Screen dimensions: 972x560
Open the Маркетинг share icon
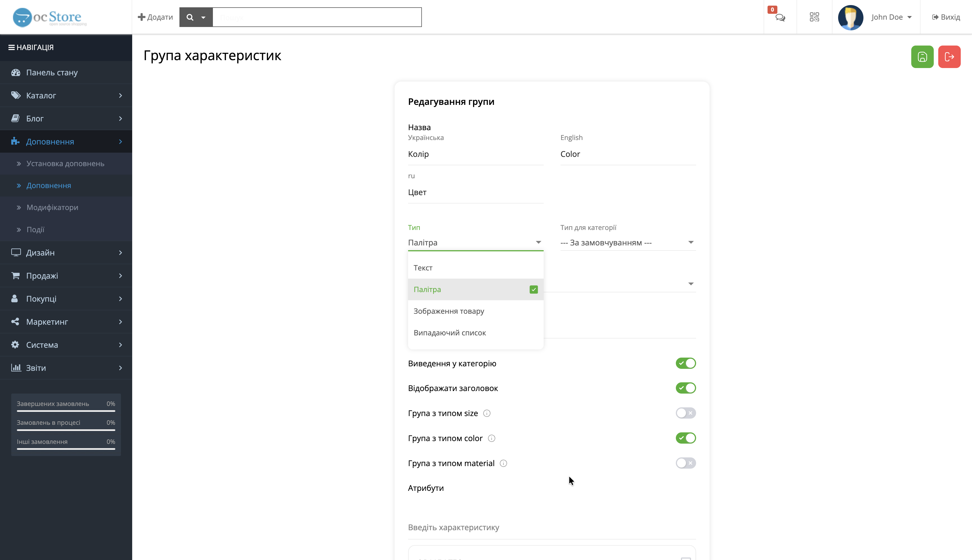pos(16,322)
